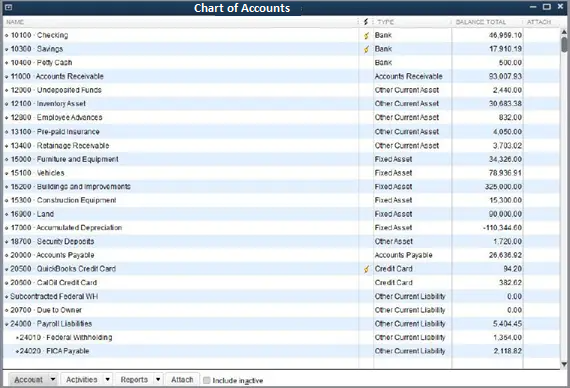Select the 16900 Land account
570x388 pixels.
point(281,214)
